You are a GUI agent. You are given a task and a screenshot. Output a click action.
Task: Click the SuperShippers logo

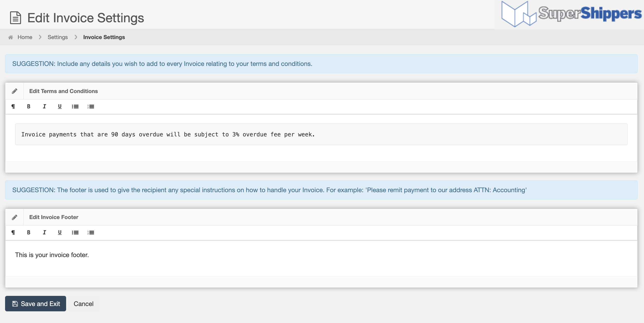(571, 14)
